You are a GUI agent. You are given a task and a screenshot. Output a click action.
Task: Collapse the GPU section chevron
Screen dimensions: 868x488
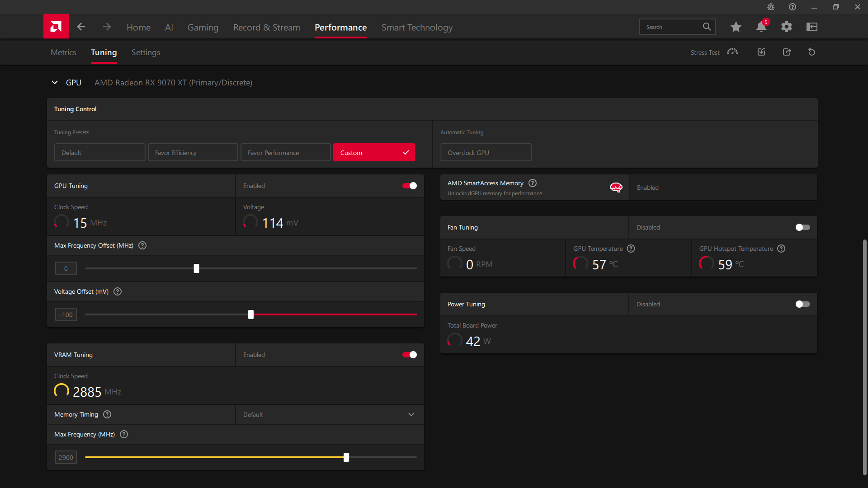(55, 83)
